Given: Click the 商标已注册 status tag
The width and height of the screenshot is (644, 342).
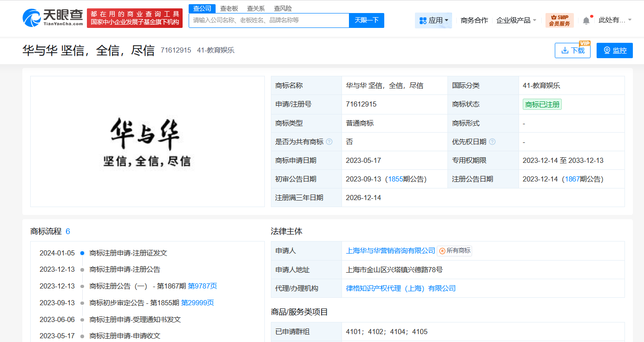Looking at the screenshot, I should pyautogui.click(x=542, y=104).
